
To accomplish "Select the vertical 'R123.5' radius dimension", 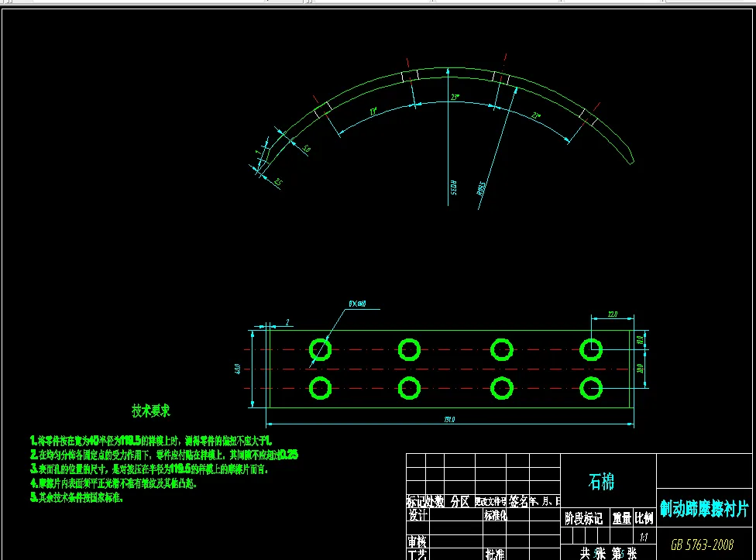I will click(454, 188).
